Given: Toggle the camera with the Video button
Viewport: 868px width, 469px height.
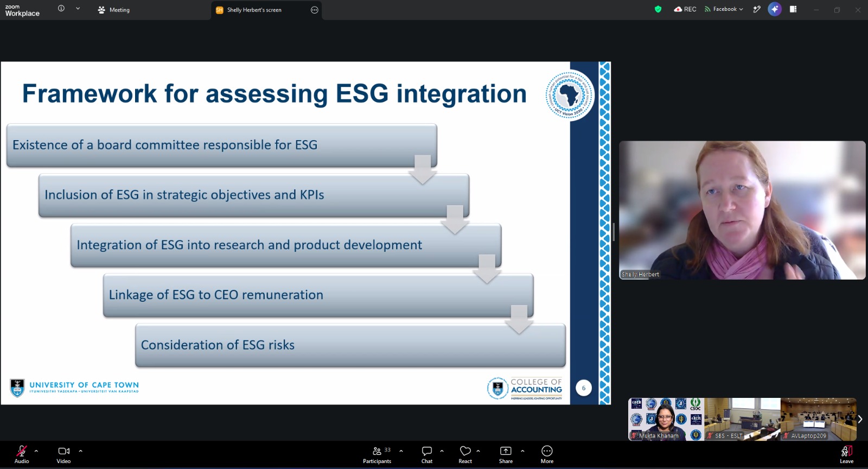Looking at the screenshot, I should click(63, 455).
